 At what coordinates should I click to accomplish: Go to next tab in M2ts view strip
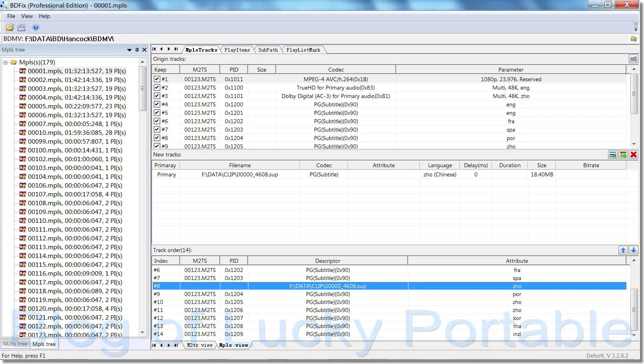coord(169,345)
